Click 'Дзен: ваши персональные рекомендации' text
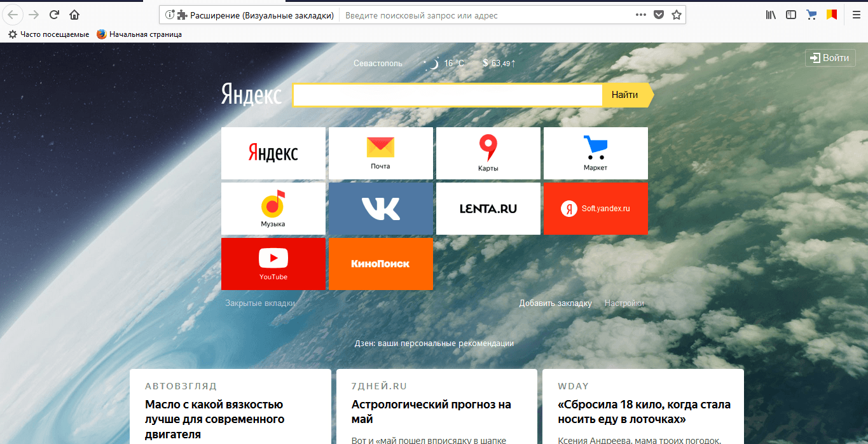 click(x=434, y=343)
